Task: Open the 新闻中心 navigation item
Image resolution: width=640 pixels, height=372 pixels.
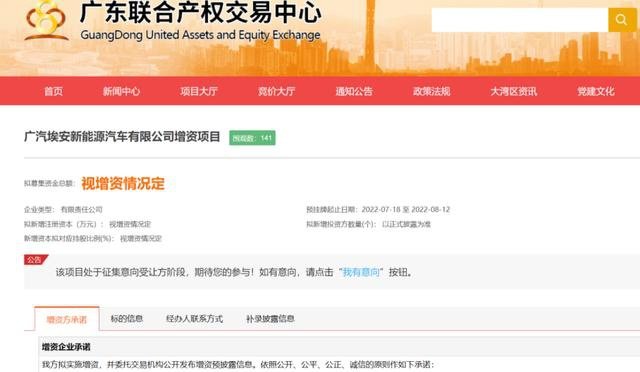Action: [x=121, y=91]
